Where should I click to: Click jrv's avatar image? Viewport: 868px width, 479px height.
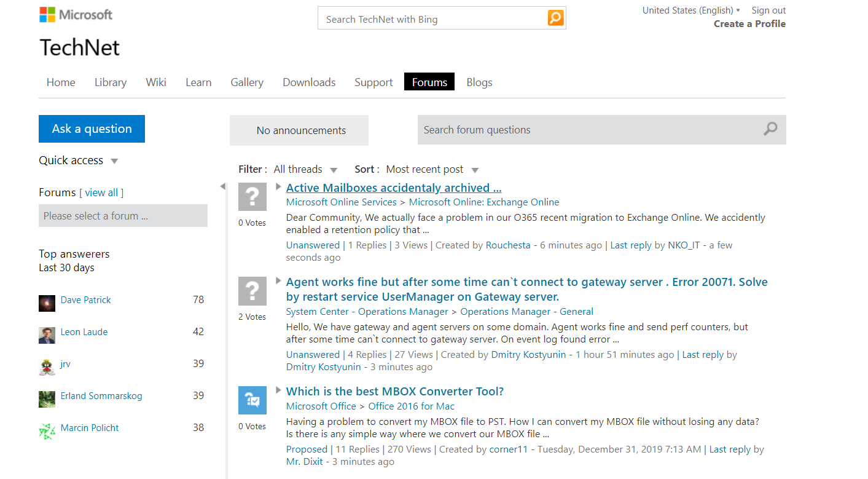(x=47, y=367)
